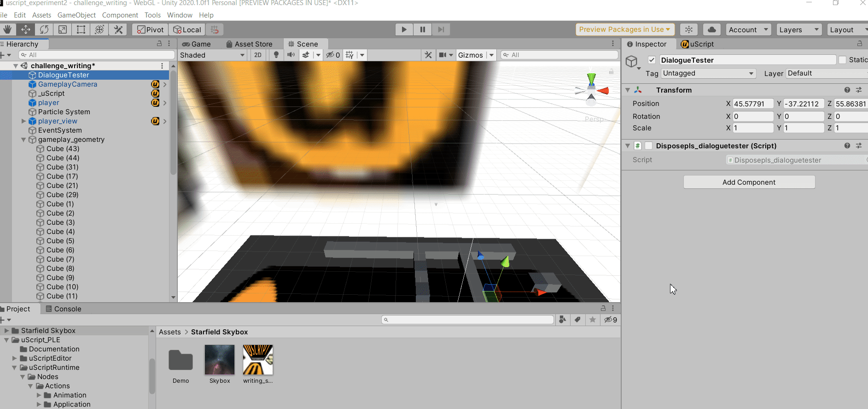Open the GameObject menu

point(76,15)
